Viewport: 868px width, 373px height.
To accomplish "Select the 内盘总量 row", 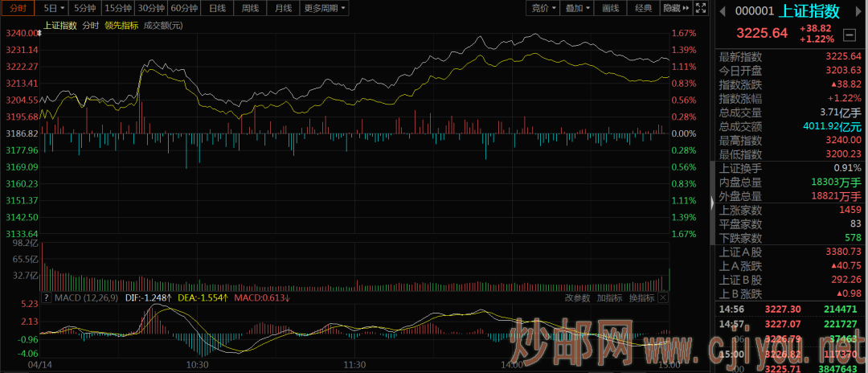I will [791, 182].
